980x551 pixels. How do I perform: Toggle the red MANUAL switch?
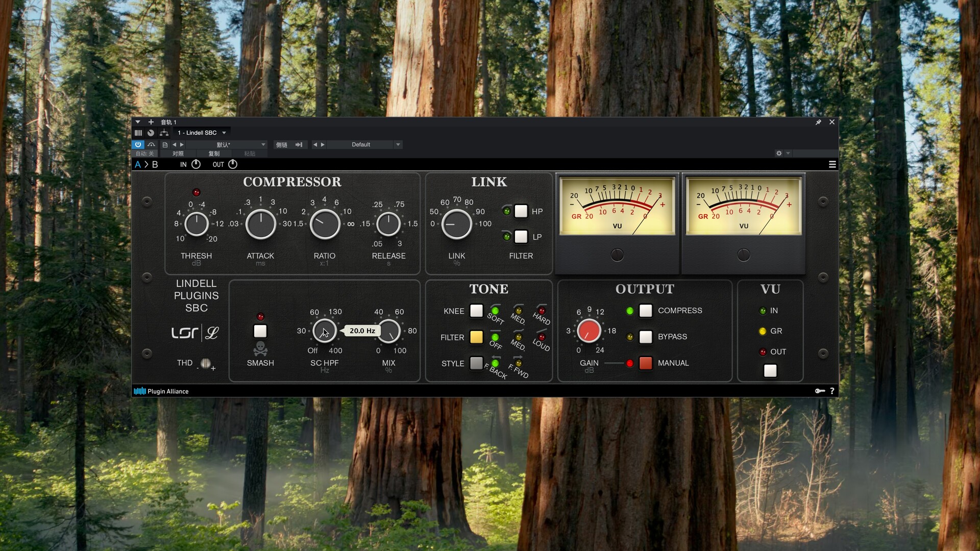[x=646, y=363]
